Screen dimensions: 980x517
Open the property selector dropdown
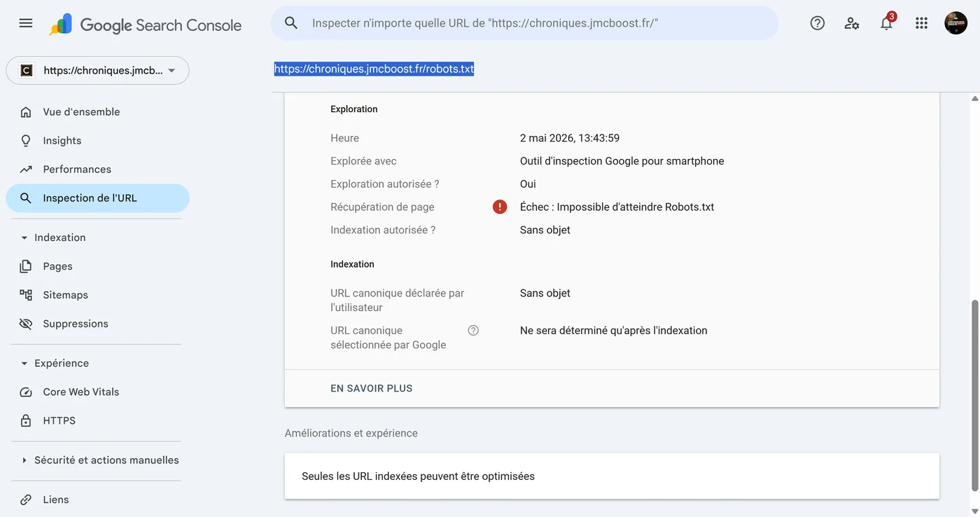tap(97, 70)
